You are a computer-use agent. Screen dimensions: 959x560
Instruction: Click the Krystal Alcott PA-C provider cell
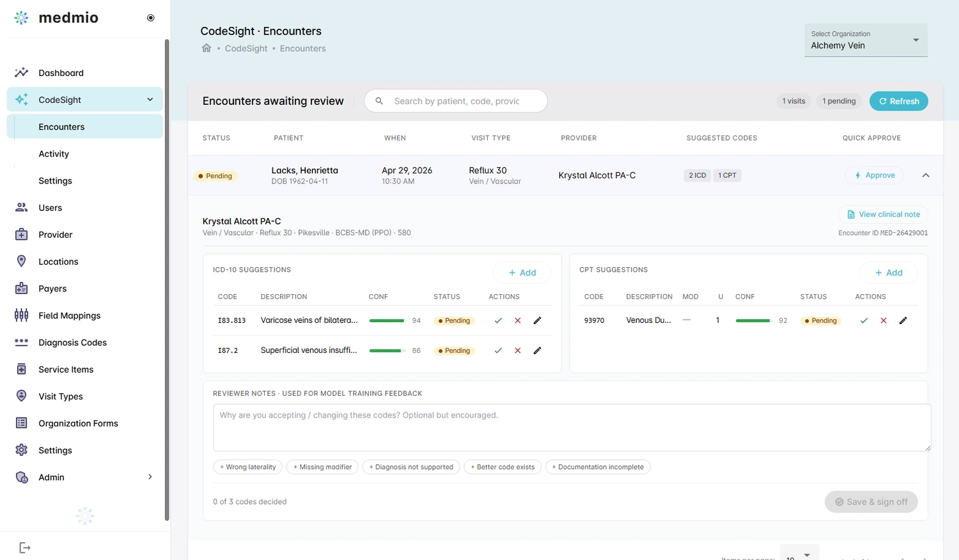pyautogui.click(x=597, y=175)
